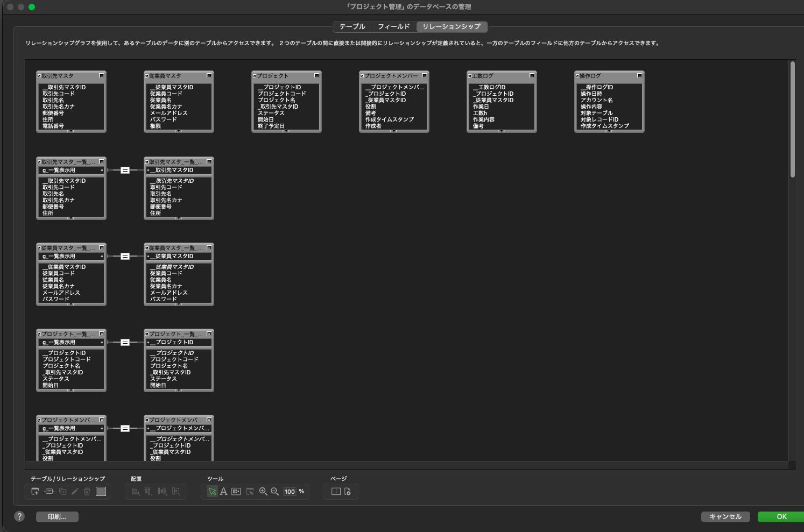Screen dimensions: 804x532
Task: Toggle the 工数ログ table display button
Action: (x=532, y=76)
